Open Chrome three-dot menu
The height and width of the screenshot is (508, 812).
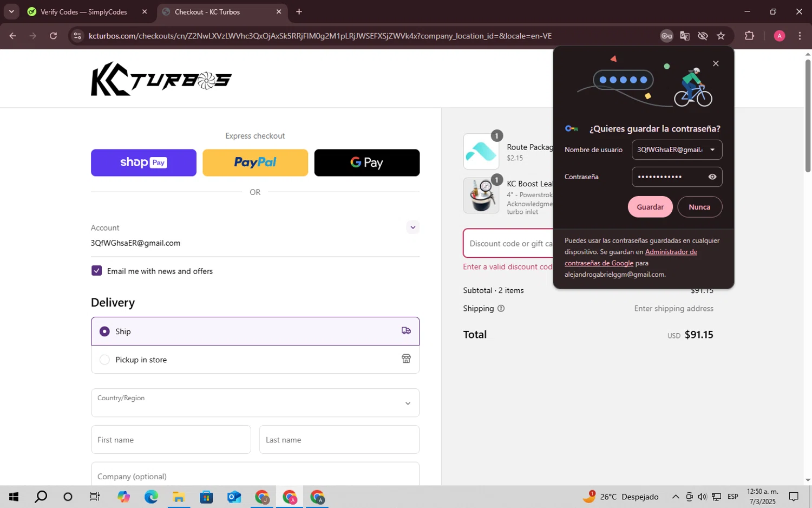coord(800,36)
